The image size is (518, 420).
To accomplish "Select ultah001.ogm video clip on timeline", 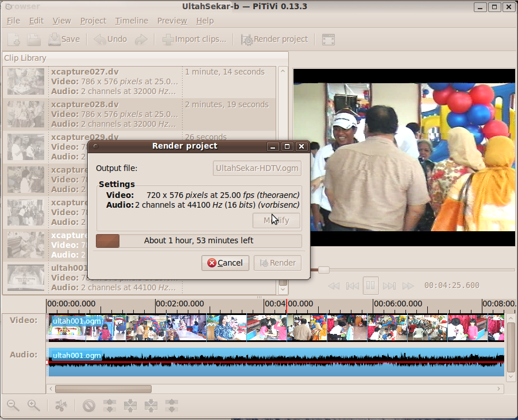I will click(x=276, y=328).
